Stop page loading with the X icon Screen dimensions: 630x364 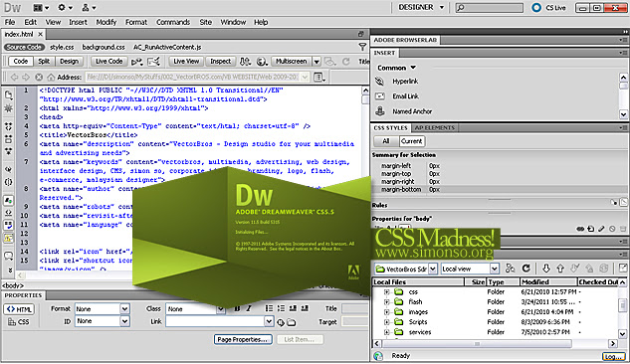tap(39, 77)
